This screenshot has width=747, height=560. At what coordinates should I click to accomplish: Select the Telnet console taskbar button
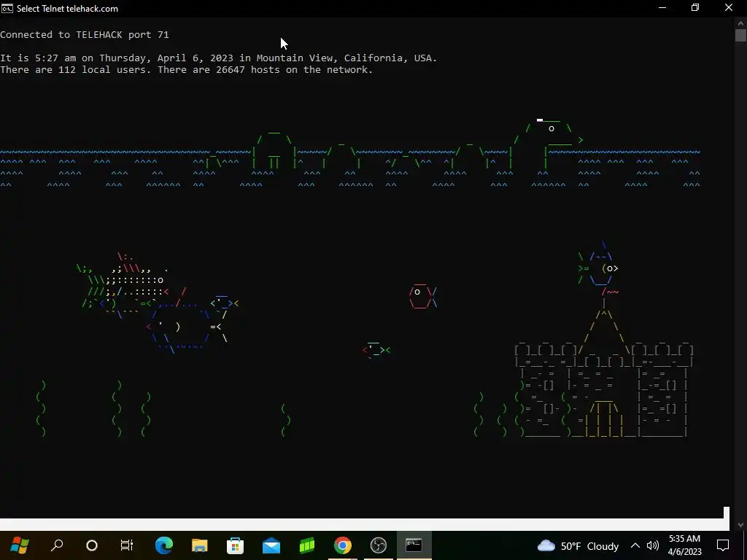pyautogui.click(x=414, y=545)
